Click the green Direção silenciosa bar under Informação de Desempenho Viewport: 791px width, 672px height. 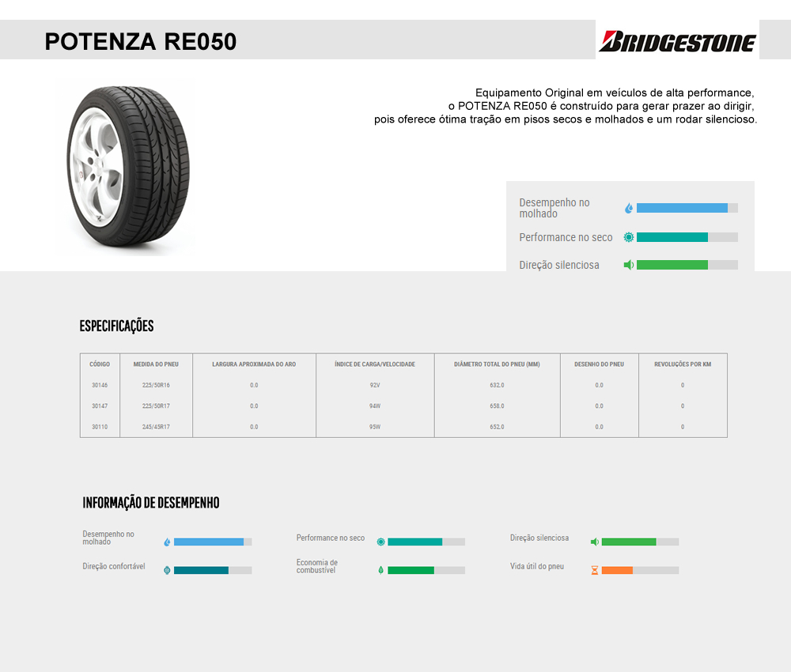click(x=640, y=542)
